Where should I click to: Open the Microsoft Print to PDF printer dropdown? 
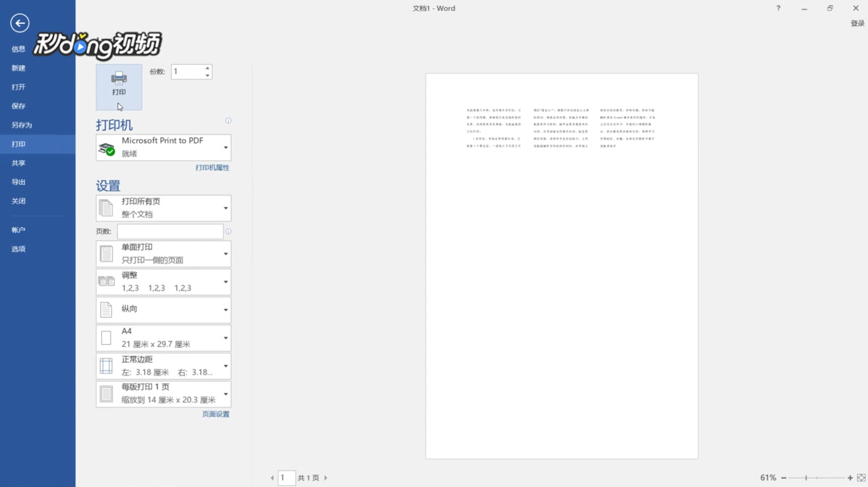[x=163, y=147]
